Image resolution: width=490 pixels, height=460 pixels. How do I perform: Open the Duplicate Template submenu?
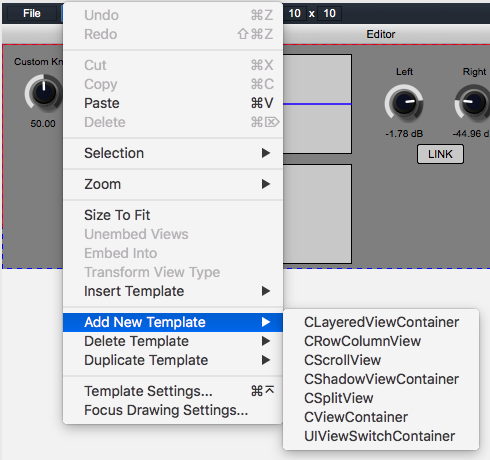pyautogui.click(x=173, y=360)
